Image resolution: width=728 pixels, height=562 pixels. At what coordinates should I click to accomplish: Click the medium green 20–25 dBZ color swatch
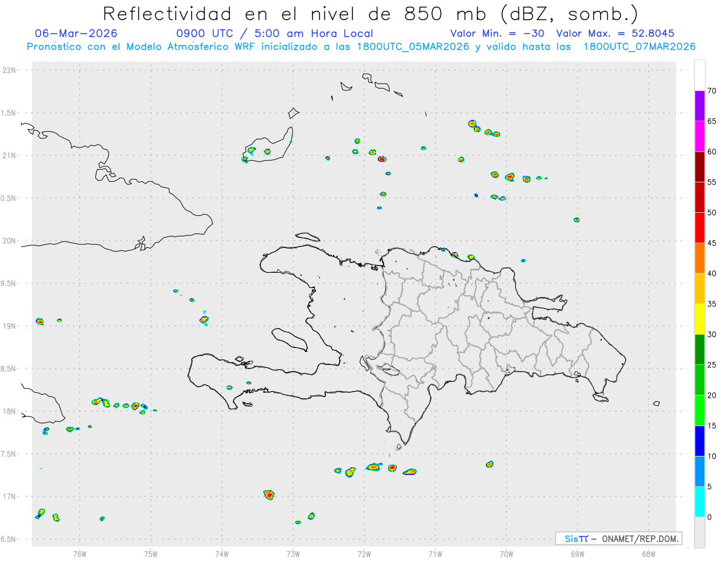click(699, 380)
